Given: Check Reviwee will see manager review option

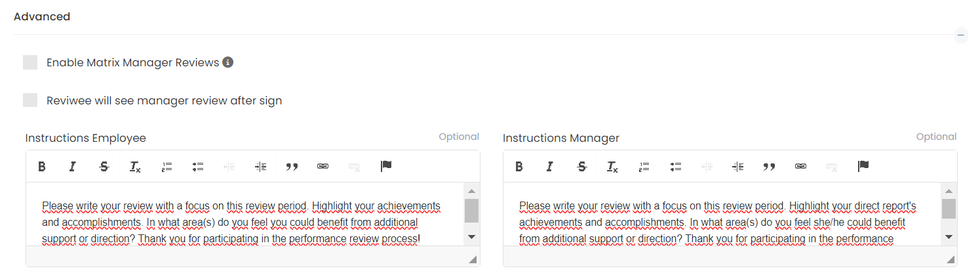Looking at the screenshot, I should [x=30, y=100].
